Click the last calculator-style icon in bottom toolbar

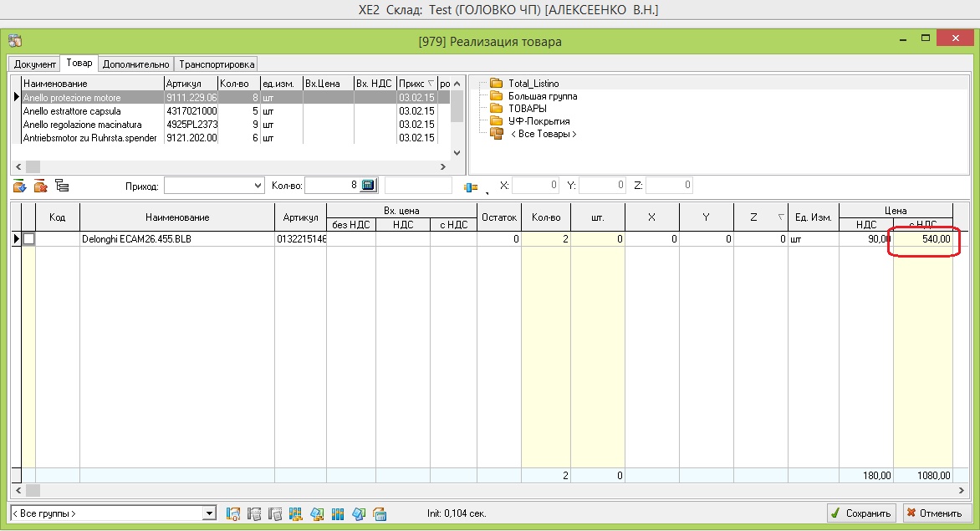[x=380, y=513]
